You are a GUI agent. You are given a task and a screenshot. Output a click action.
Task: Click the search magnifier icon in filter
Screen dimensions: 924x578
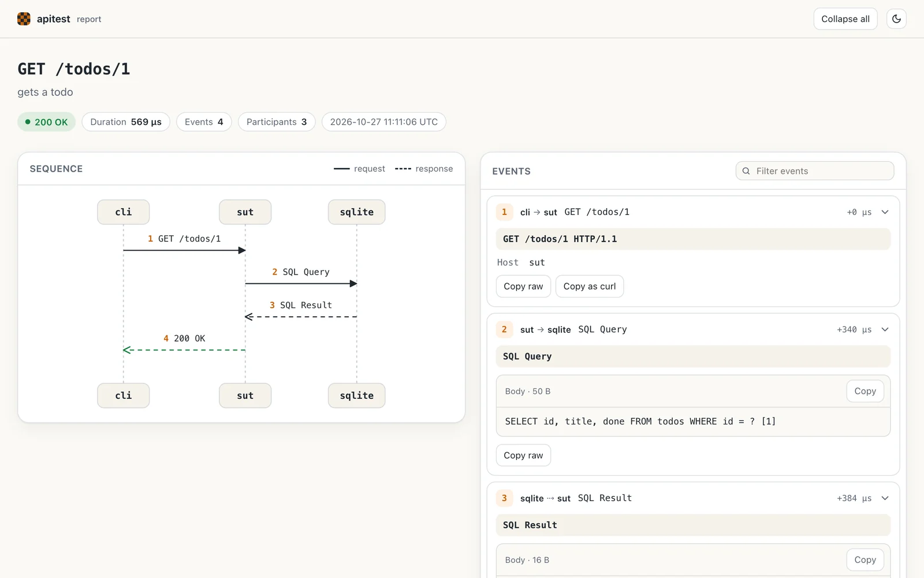pos(746,171)
